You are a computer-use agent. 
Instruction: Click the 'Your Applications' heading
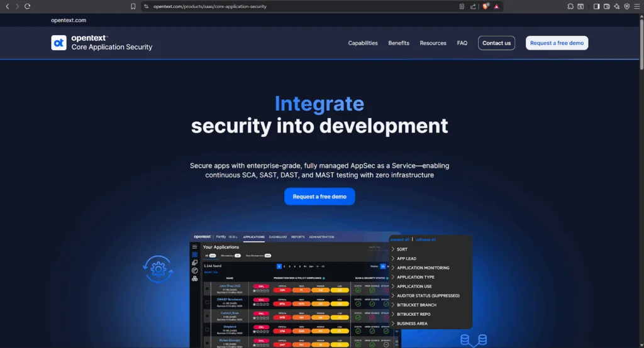click(x=221, y=247)
